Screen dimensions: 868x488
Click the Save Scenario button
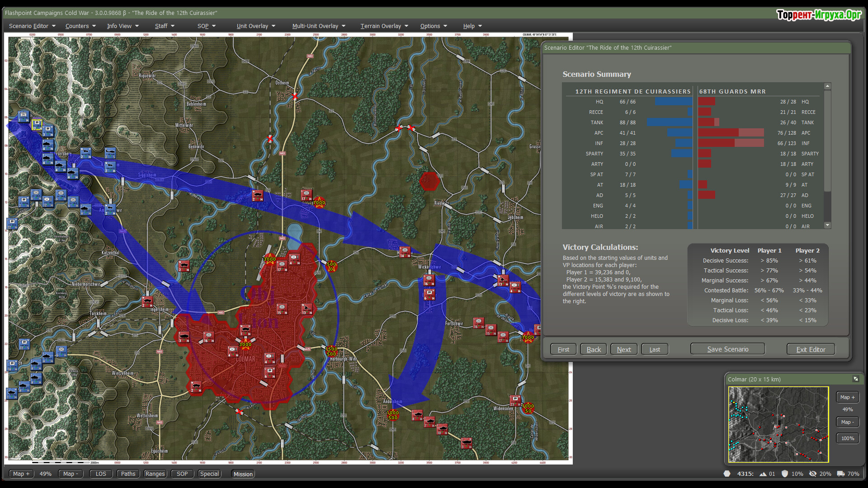click(727, 349)
